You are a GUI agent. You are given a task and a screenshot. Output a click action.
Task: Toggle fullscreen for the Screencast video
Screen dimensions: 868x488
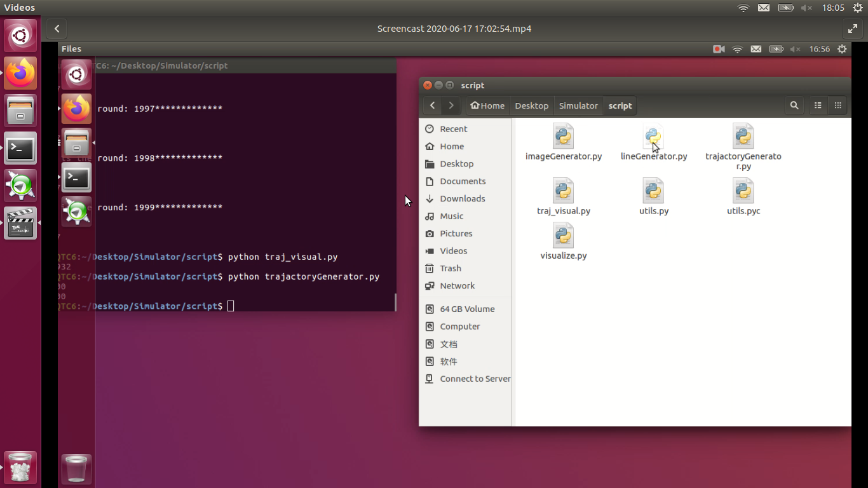(852, 29)
